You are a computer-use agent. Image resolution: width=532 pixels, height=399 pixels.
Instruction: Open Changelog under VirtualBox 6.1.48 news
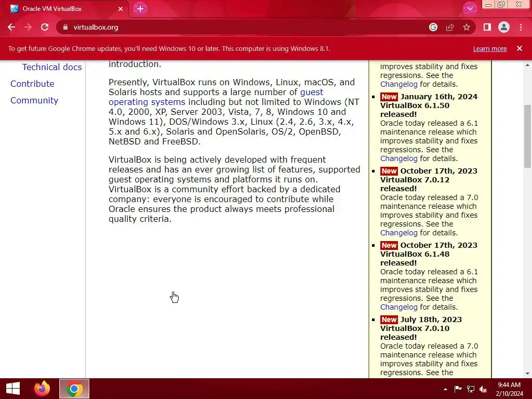398,307
